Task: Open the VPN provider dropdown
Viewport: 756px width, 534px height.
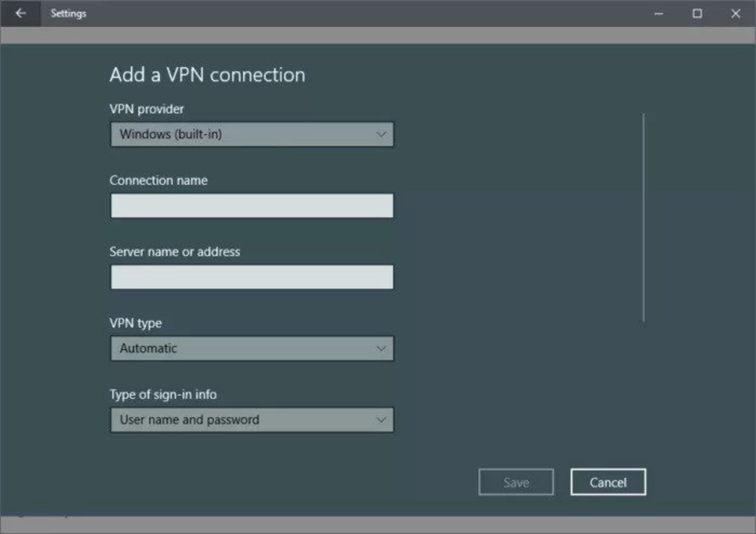Action: pyautogui.click(x=251, y=134)
